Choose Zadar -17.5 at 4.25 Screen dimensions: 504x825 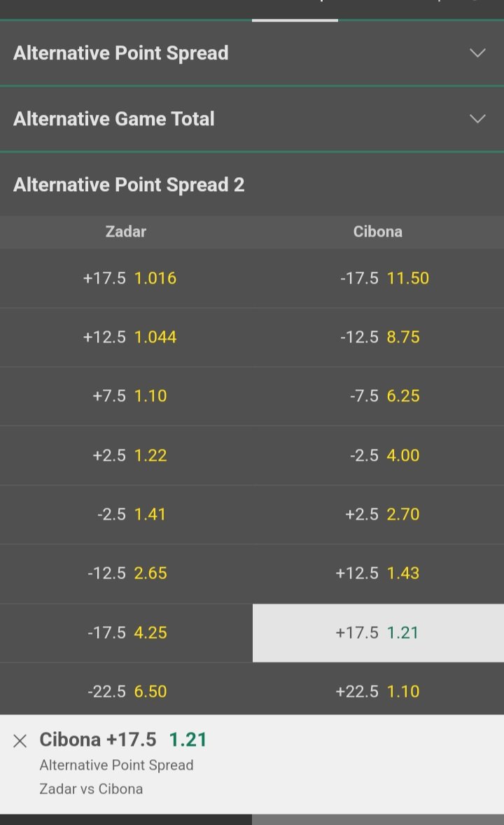[127, 632]
